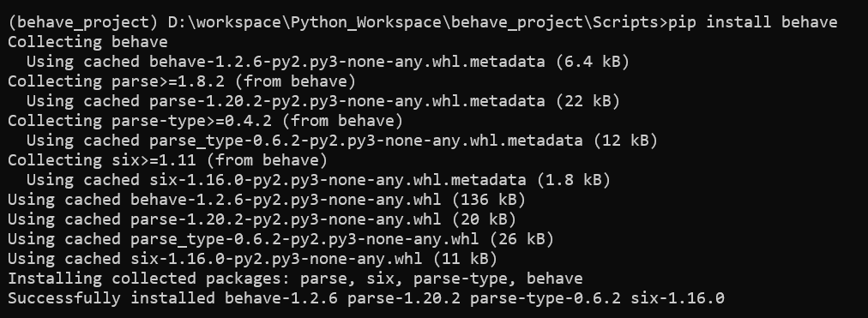
Task: Click the 'Collecting behave' line
Action: point(87,42)
